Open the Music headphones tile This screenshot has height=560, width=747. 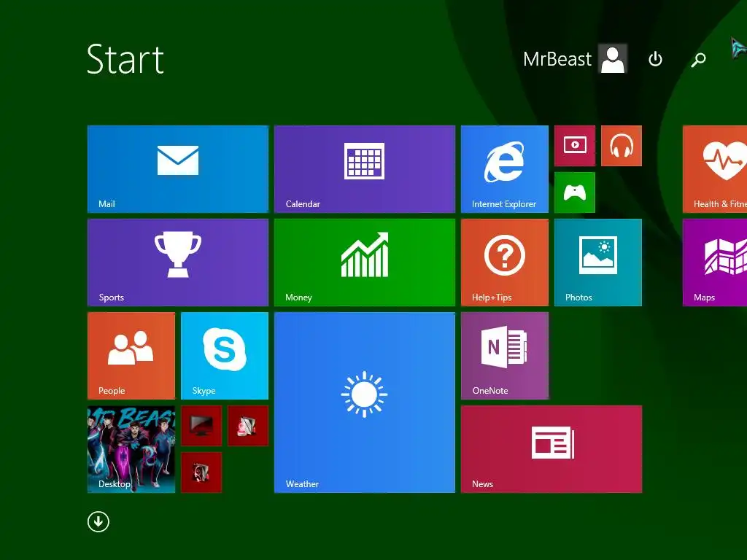point(622,146)
